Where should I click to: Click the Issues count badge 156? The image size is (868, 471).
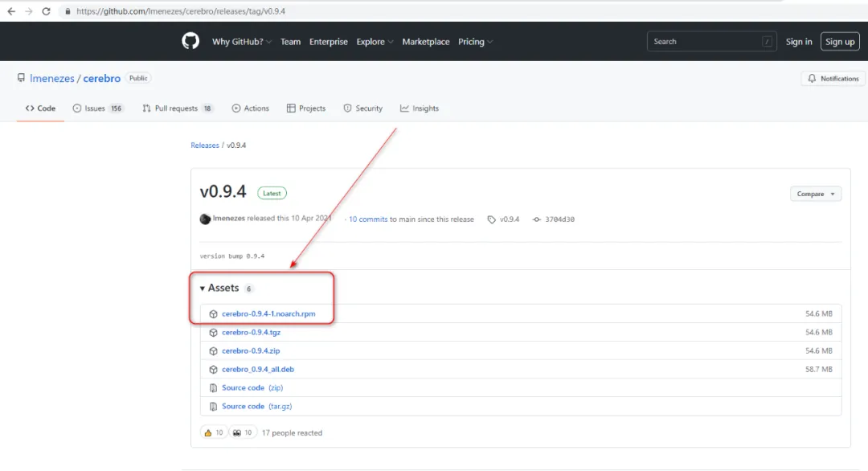click(x=116, y=109)
